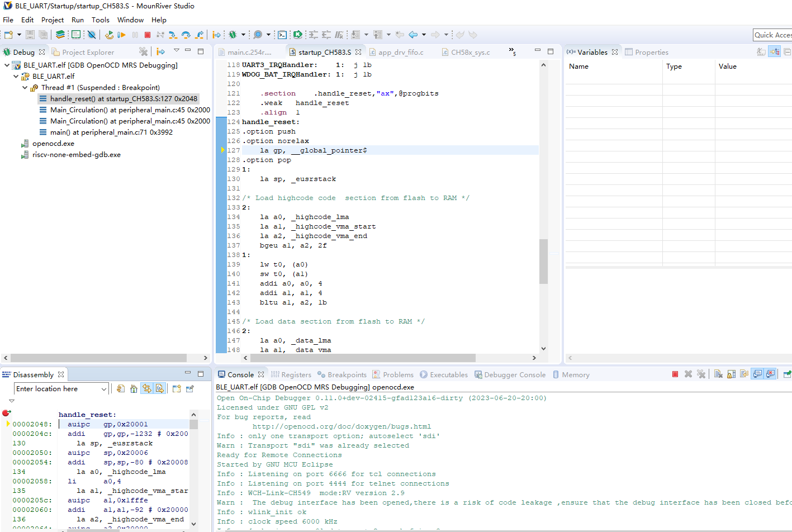Open the File menu
Viewport: 792px width, 532px height.
click(x=8, y=20)
